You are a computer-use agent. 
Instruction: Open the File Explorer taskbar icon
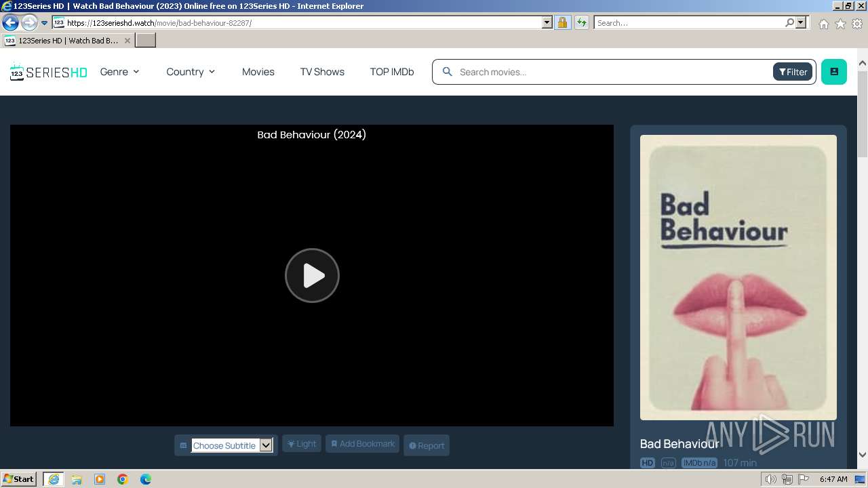[x=77, y=479]
